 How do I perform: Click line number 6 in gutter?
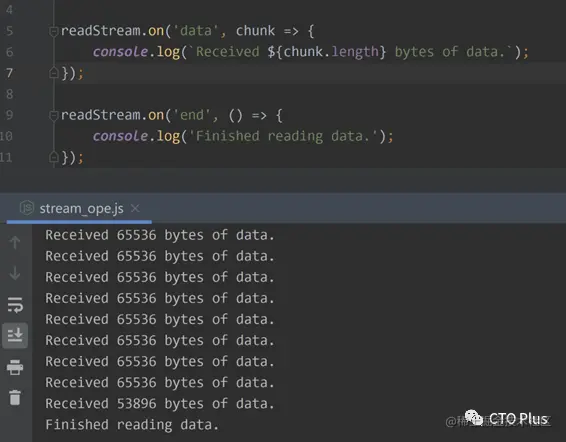tap(10, 52)
